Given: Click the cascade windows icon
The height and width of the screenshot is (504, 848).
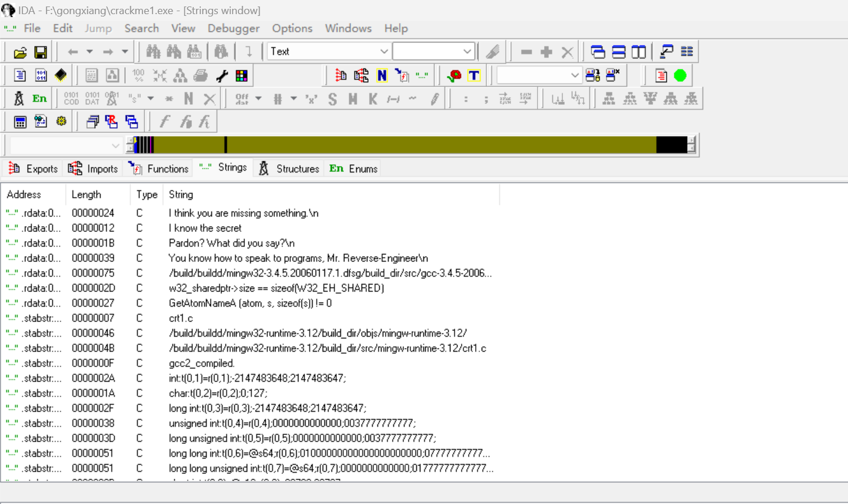Looking at the screenshot, I should click(x=598, y=52).
